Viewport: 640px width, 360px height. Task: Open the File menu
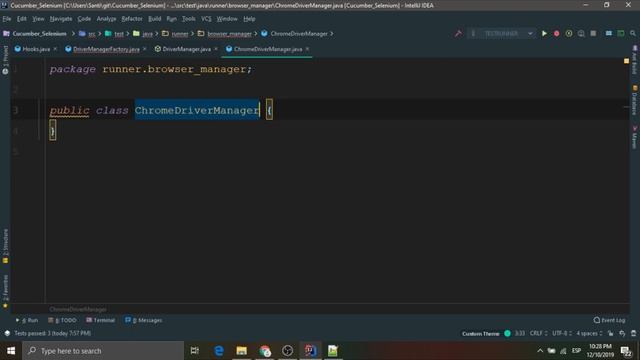[x=7, y=19]
